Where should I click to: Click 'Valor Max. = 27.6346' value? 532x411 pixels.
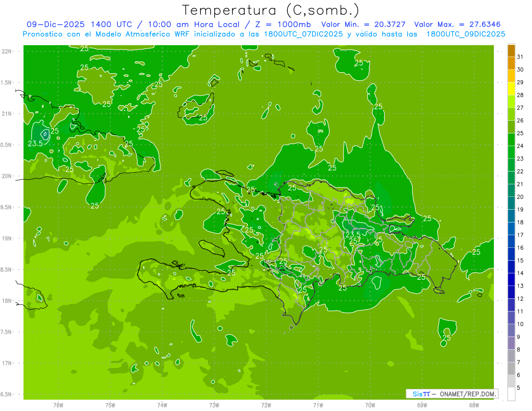click(458, 24)
